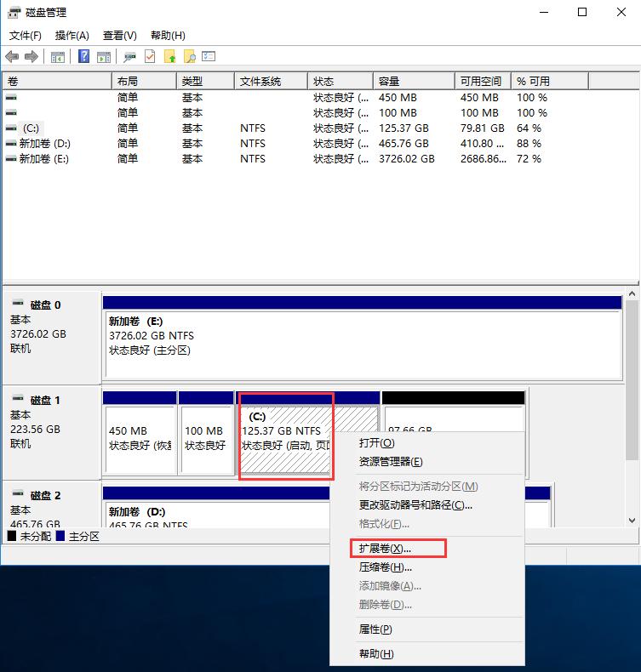This screenshot has height=672, width=641.
Task: Select the 新加卷 (D:) partition on 磁盘 2
Action: point(216,507)
